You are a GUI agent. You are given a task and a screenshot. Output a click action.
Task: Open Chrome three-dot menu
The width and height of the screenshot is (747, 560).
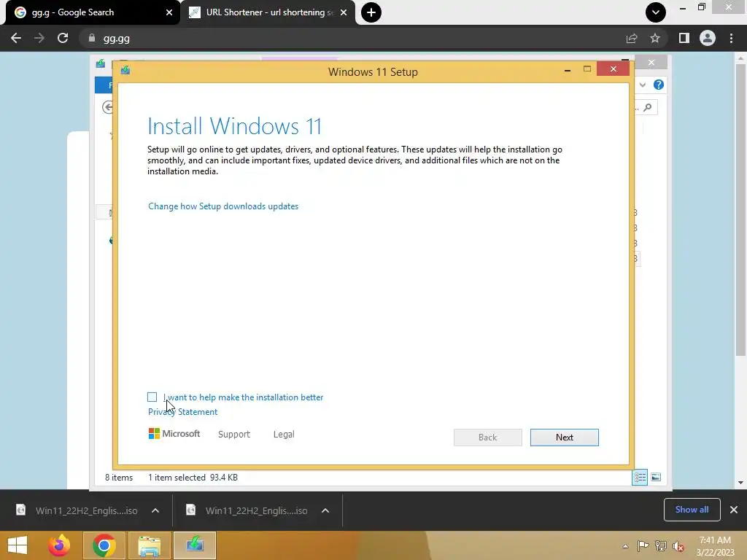pyautogui.click(x=731, y=38)
